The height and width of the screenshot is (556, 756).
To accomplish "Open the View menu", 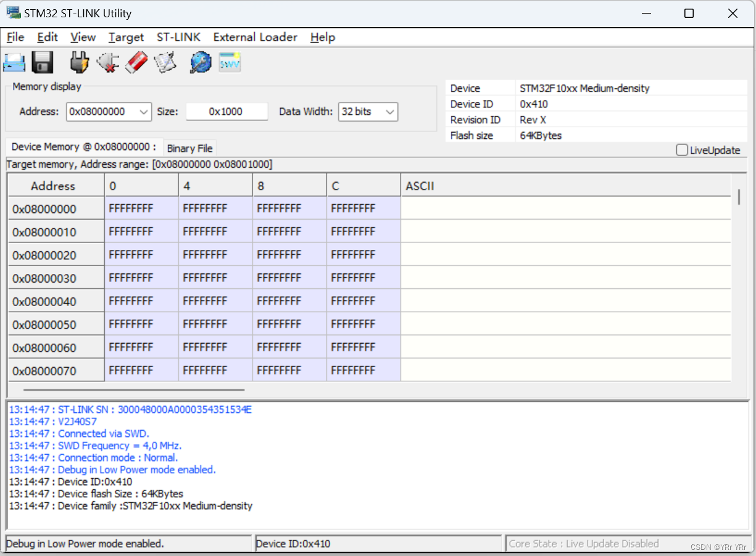I will click(83, 37).
